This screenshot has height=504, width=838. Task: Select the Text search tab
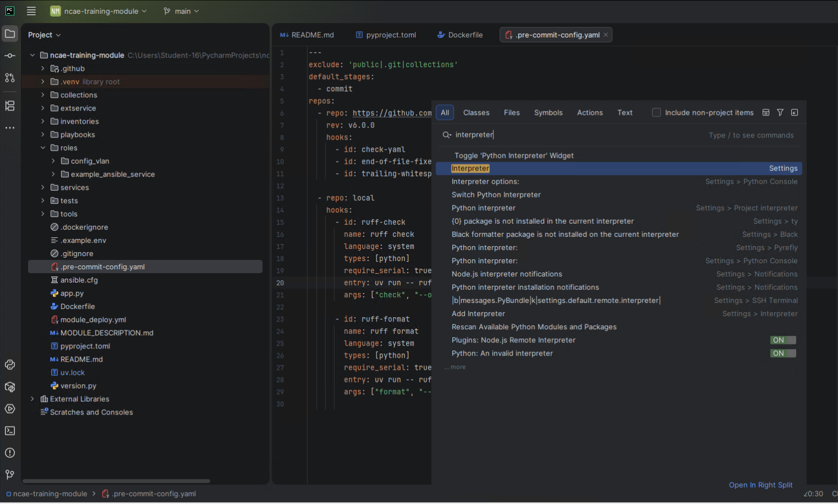(x=625, y=113)
